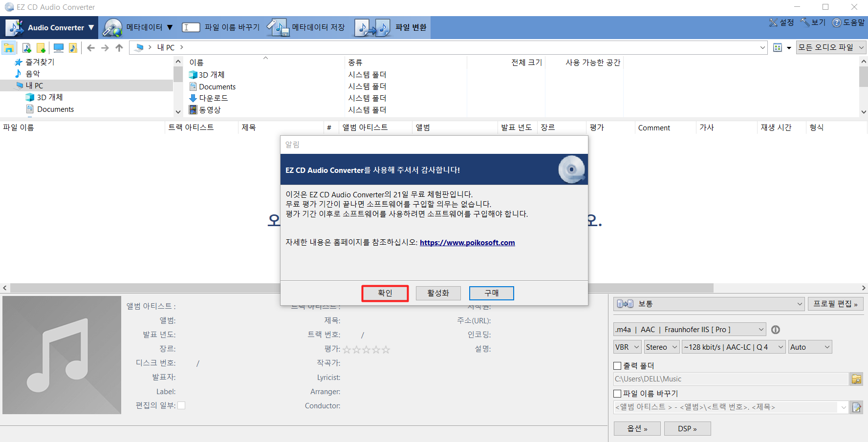868x442 pixels.
Task: Set rating with the first star
Action: coord(347,350)
